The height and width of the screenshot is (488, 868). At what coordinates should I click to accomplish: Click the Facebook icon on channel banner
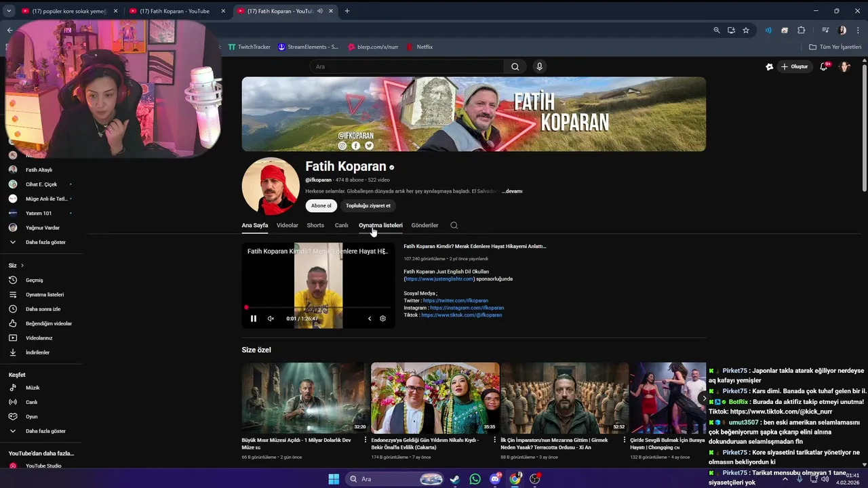pos(355,146)
